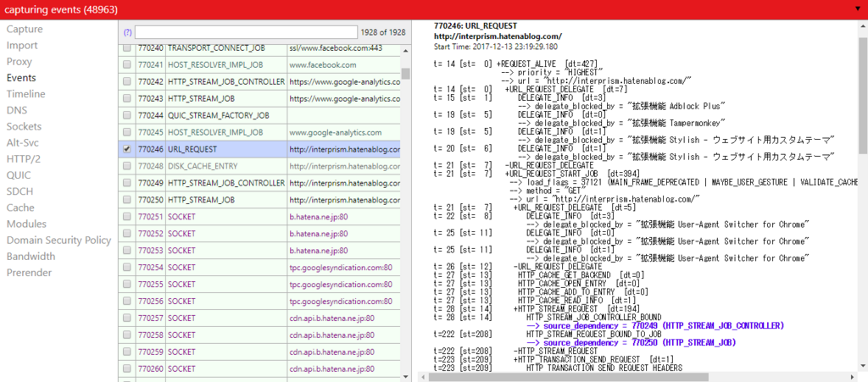This screenshot has height=382, width=868.
Task: Open the SDCH section
Action: (19, 191)
